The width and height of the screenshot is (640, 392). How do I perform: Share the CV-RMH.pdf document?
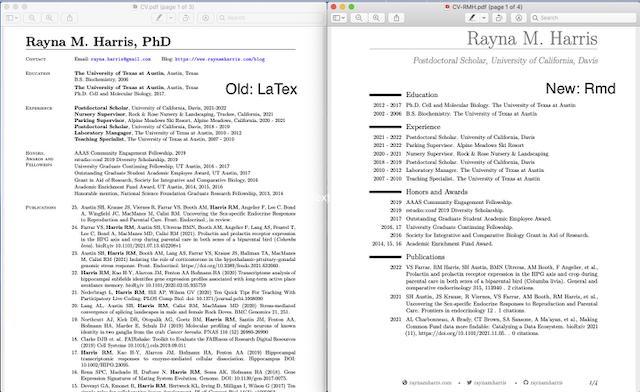click(396, 18)
